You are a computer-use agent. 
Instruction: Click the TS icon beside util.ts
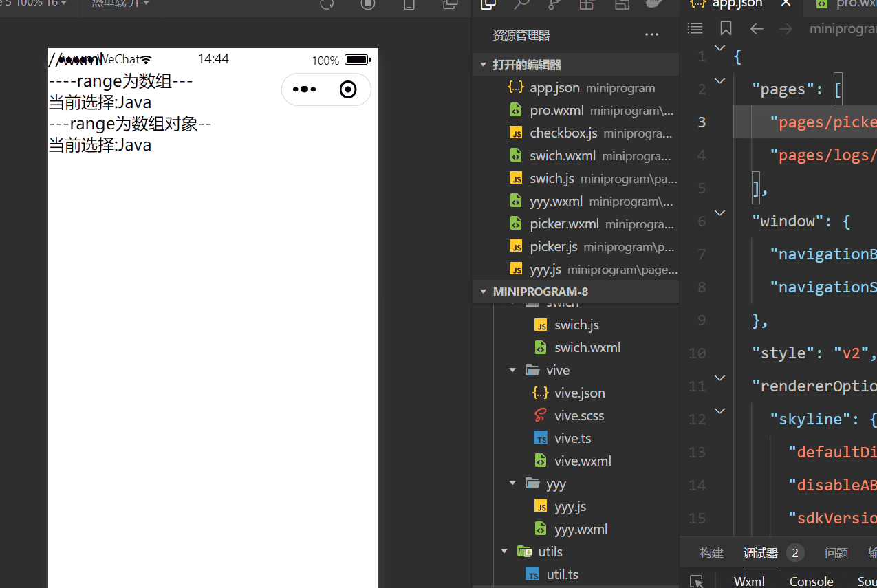[x=532, y=574]
